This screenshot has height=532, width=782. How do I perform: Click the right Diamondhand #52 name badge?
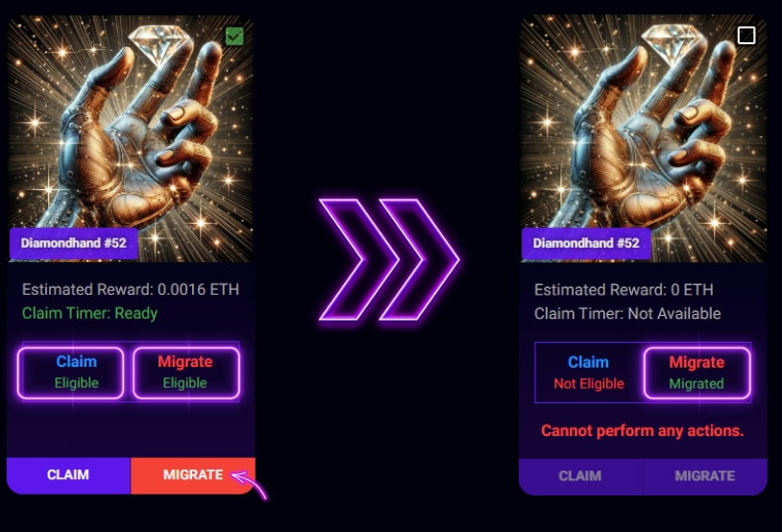click(x=586, y=243)
